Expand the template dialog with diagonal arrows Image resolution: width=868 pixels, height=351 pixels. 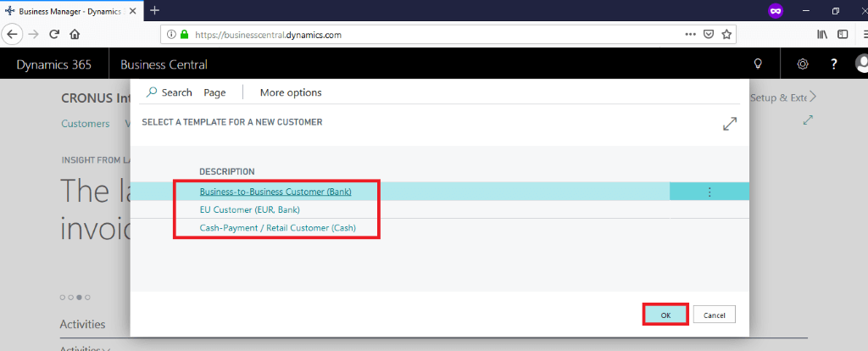pos(730,124)
